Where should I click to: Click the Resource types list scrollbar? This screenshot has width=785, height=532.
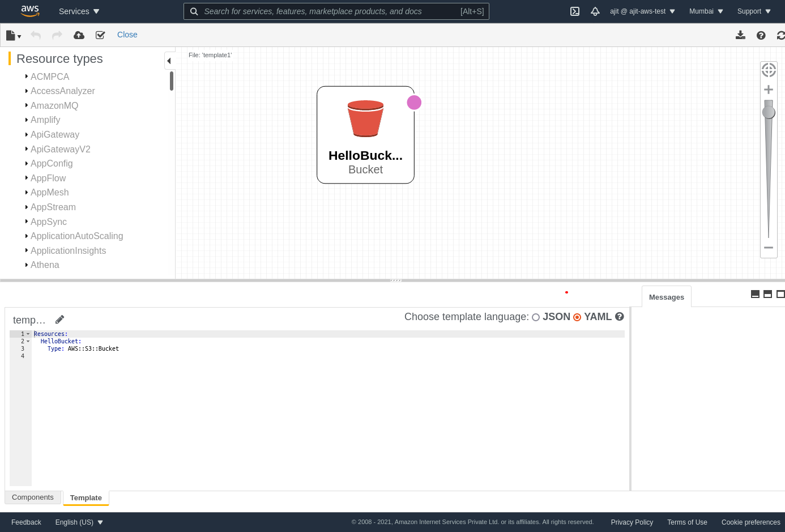pyautogui.click(x=172, y=80)
